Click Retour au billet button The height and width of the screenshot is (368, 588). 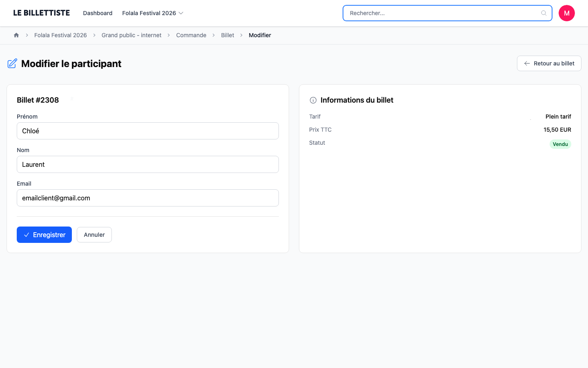point(549,63)
